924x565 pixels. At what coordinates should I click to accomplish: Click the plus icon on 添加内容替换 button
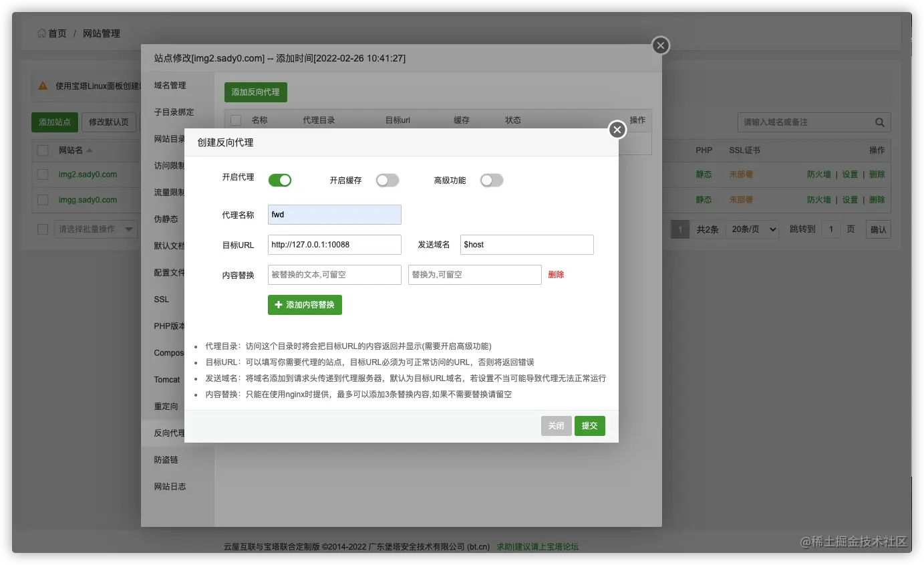tap(279, 304)
